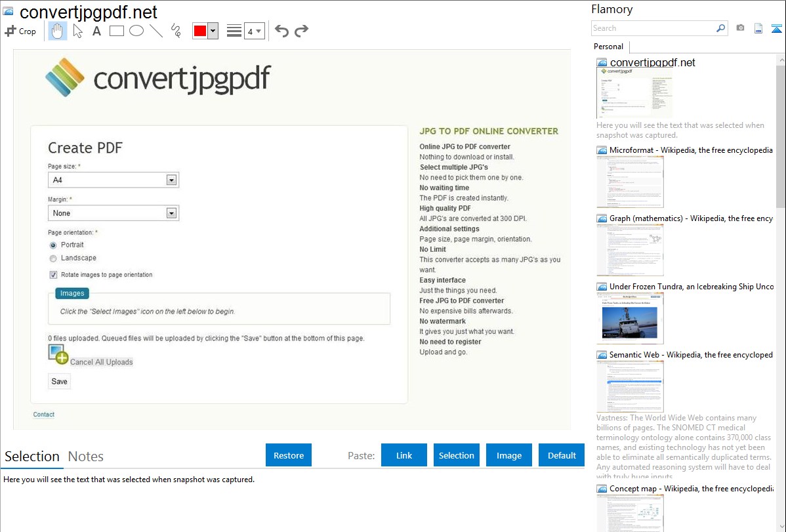
Task: Click the snapshot icon beside the main title
Action: point(8,11)
